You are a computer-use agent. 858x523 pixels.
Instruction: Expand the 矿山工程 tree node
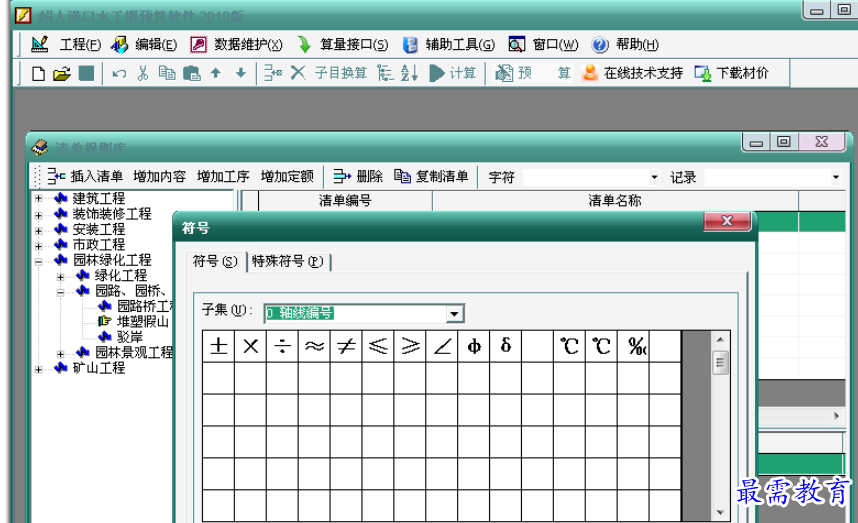38,370
